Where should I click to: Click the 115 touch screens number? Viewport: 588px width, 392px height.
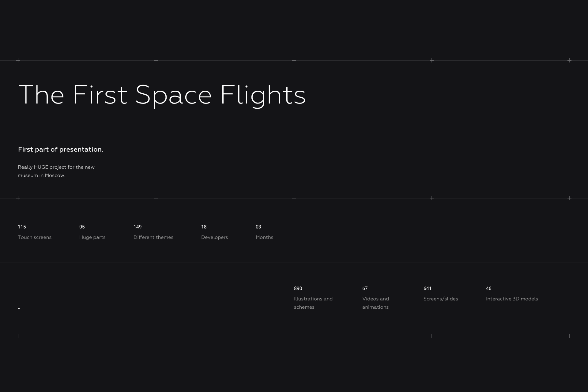coord(22,227)
